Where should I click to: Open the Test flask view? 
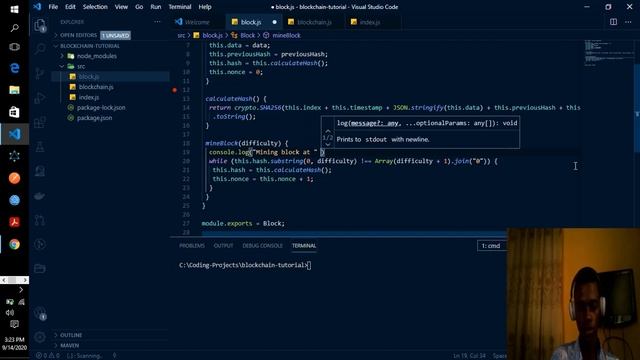[40, 147]
